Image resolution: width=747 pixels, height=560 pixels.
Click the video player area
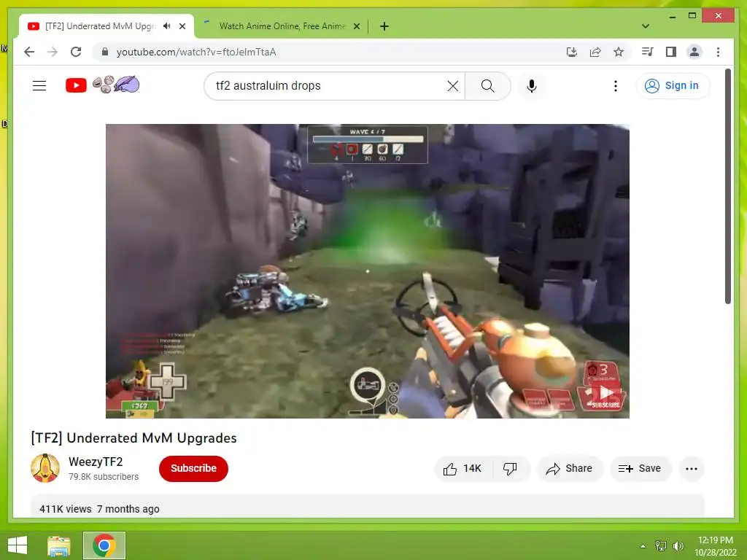click(368, 271)
